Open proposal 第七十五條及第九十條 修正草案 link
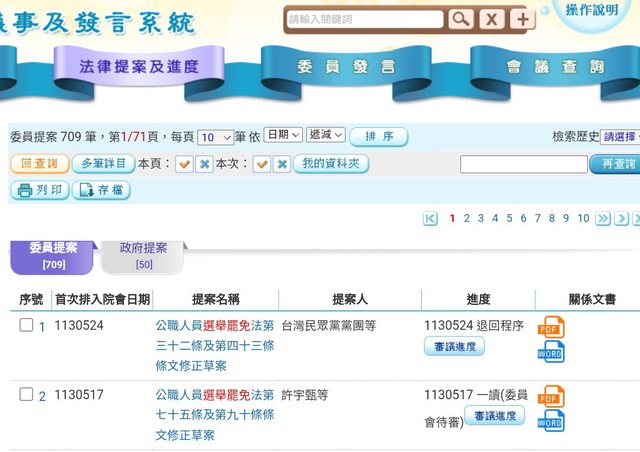Viewport: 640px width, 452px height. pyautogui.click(x=215, y=415)
